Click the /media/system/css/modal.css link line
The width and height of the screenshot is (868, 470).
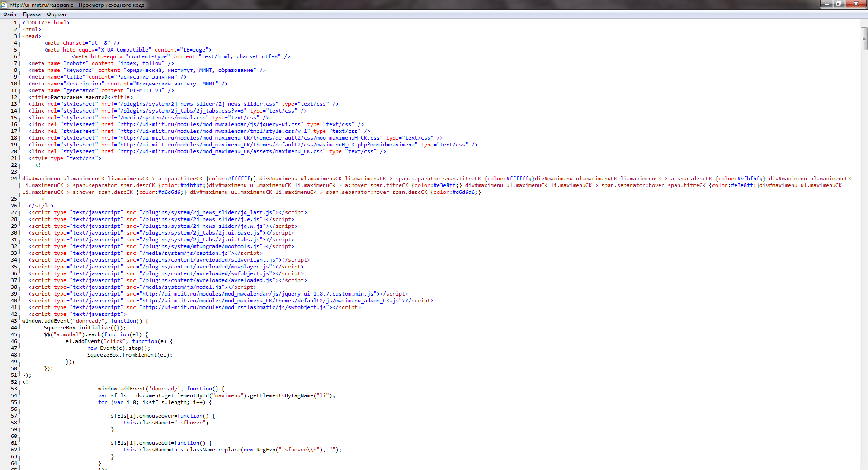(149, 117)
